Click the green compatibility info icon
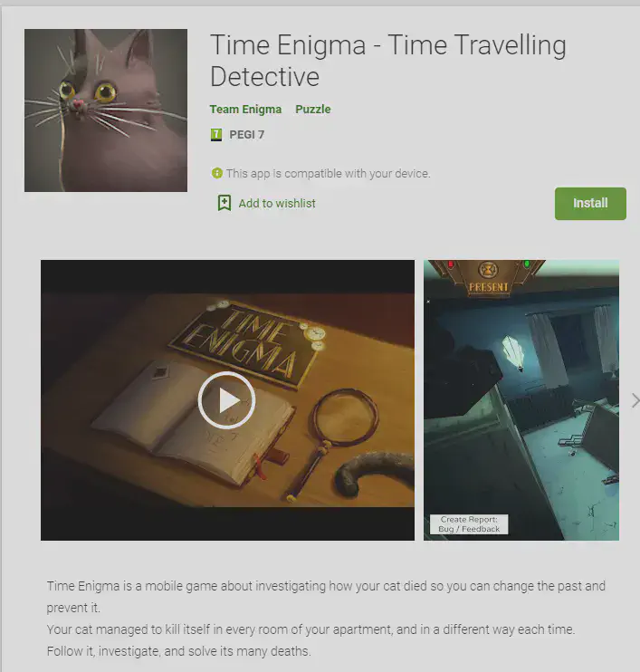 (216, 173)
